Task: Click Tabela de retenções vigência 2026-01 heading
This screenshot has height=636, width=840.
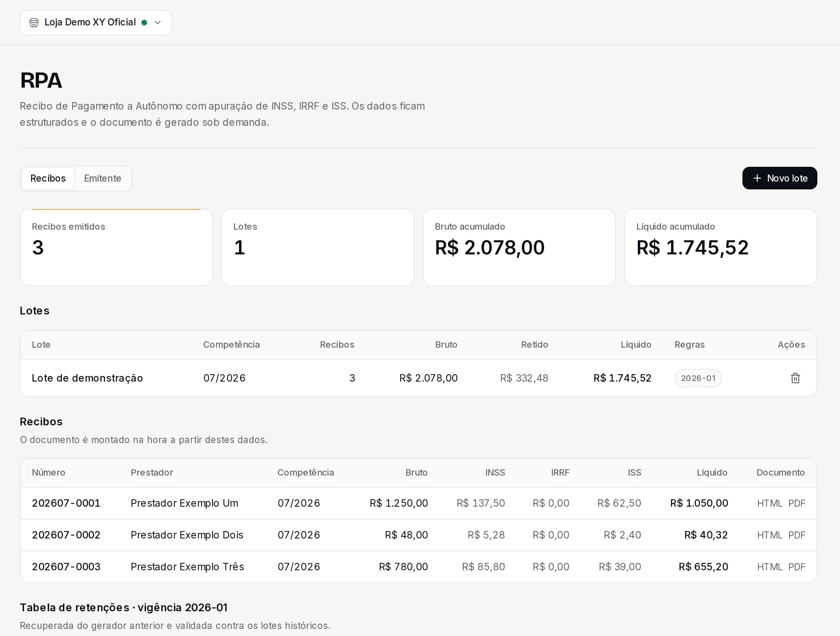Action: [x=124, y=607]
